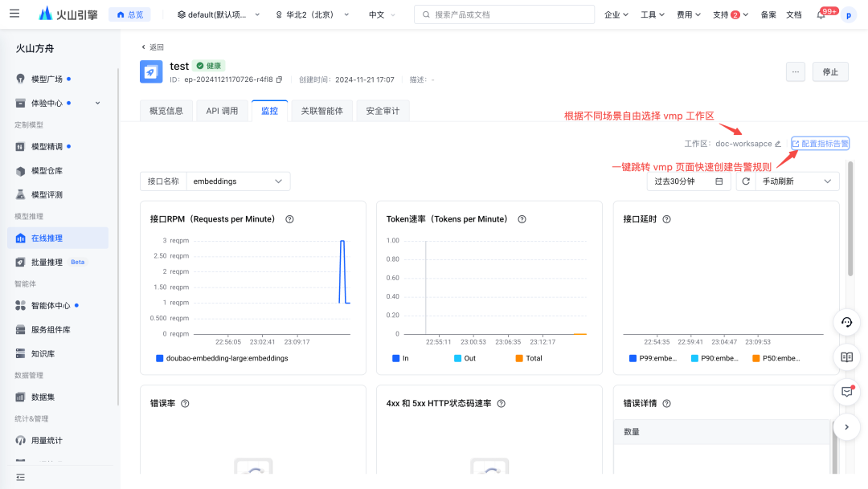Edit the doc-worksapce workspace pencil icon
Image resolution: width=868 pixels, height=489 pixels.
tap(778, 144)
